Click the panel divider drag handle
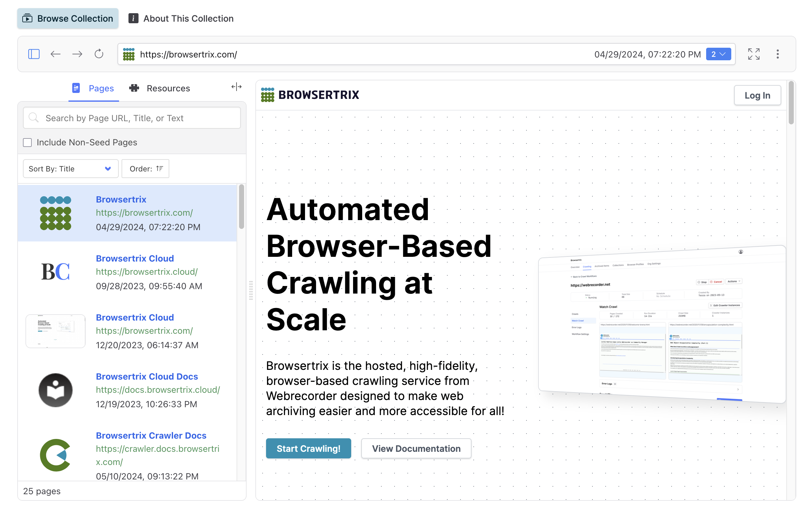The height and width of the screenshot is (508, 812). [251, 290]
